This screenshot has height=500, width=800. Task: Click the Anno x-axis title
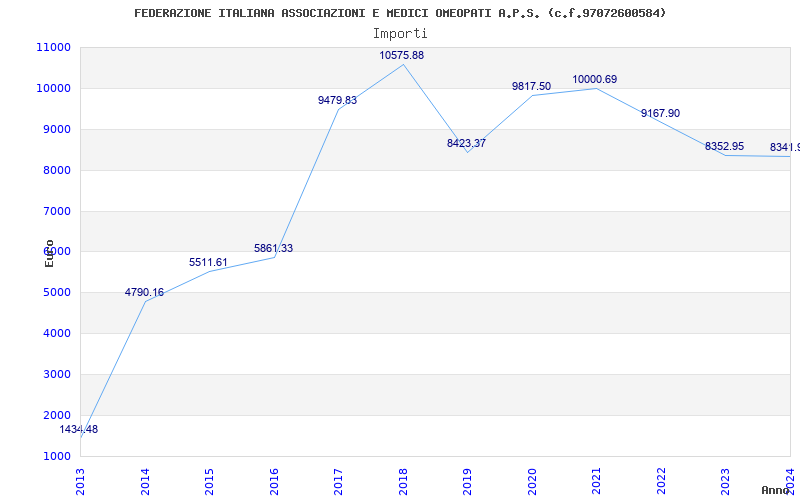775,490
